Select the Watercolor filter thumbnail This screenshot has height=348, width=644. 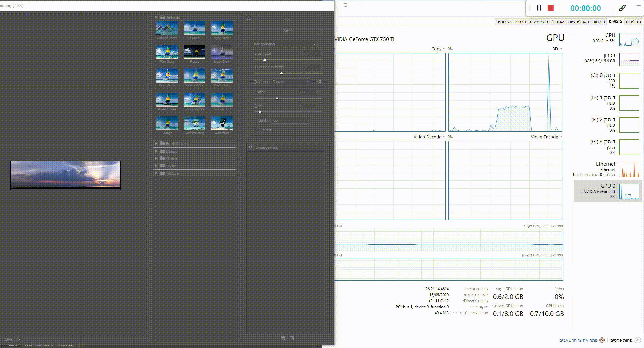click(x=222, y=123)
